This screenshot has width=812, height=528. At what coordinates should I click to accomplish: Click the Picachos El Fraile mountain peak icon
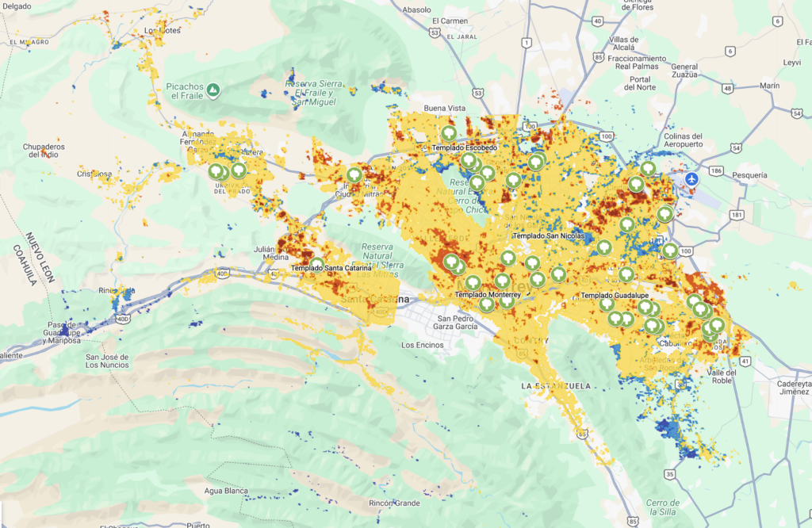click(213, 94)
